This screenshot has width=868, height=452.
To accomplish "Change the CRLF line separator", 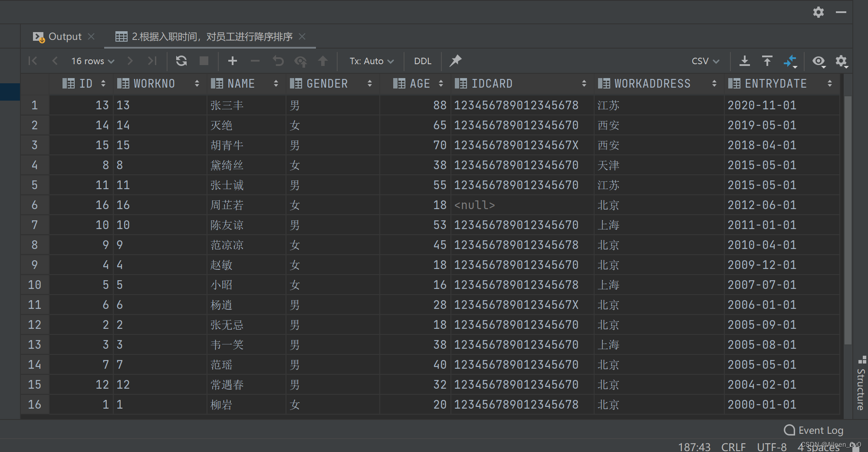I will point(733,447).
